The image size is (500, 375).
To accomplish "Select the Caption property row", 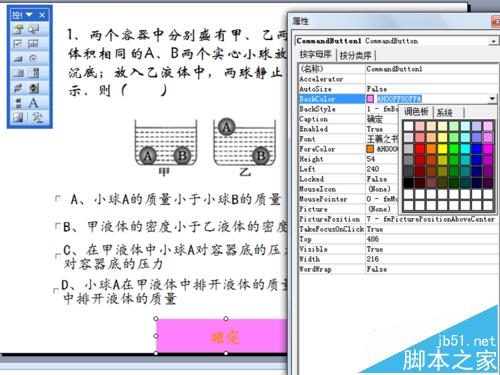I will click(349, 119).
